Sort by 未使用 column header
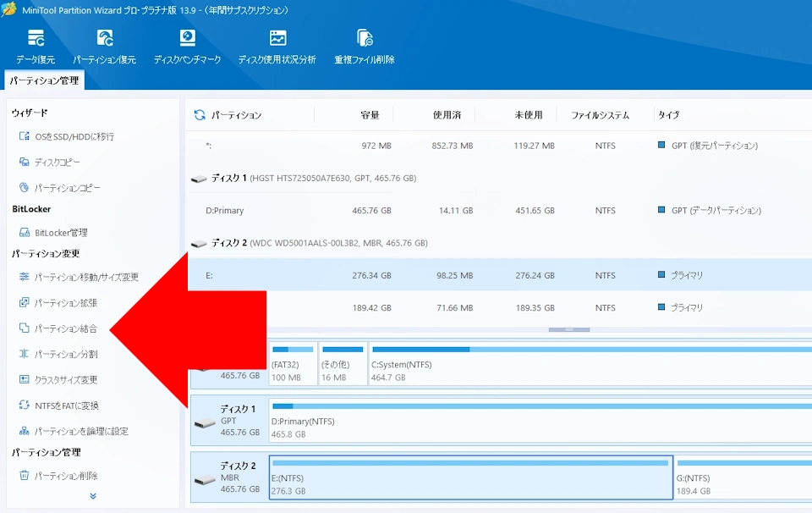 point(529,115)
